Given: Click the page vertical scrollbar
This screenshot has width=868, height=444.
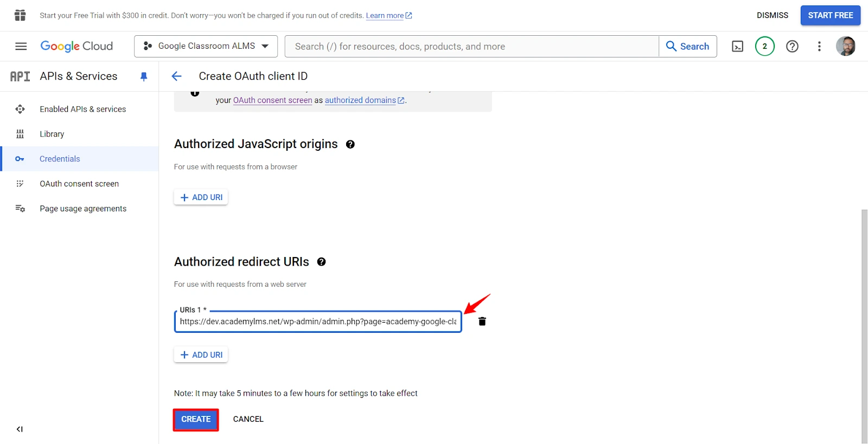Looking at the screenshot, I should [865, 325].
